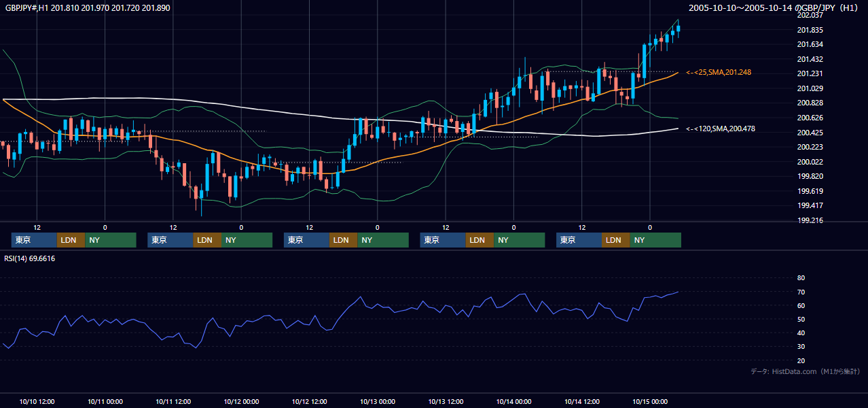Click the leftmost 東京 session block
868x408 pixels.
tap(34, 240)
